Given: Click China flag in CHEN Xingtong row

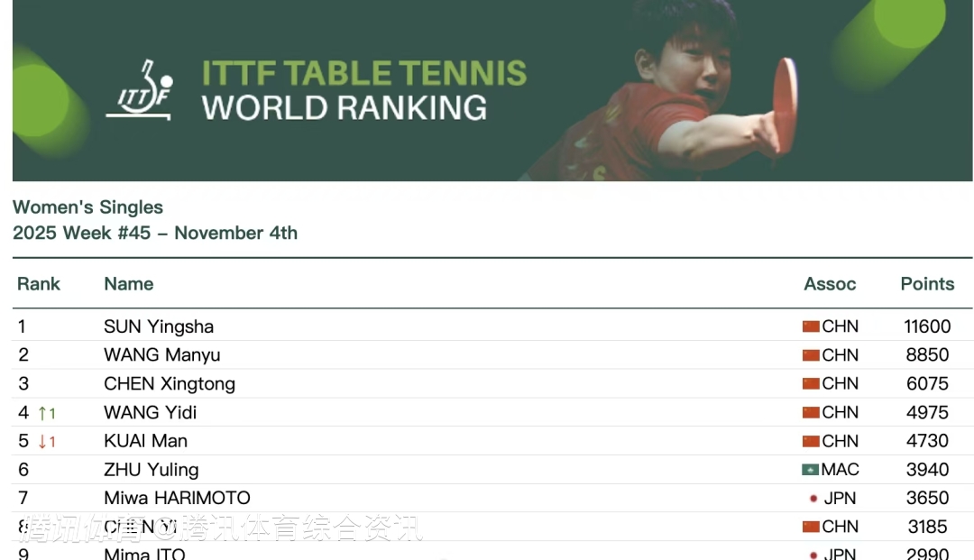Looking at the screenshot, I should click(811, 384).
